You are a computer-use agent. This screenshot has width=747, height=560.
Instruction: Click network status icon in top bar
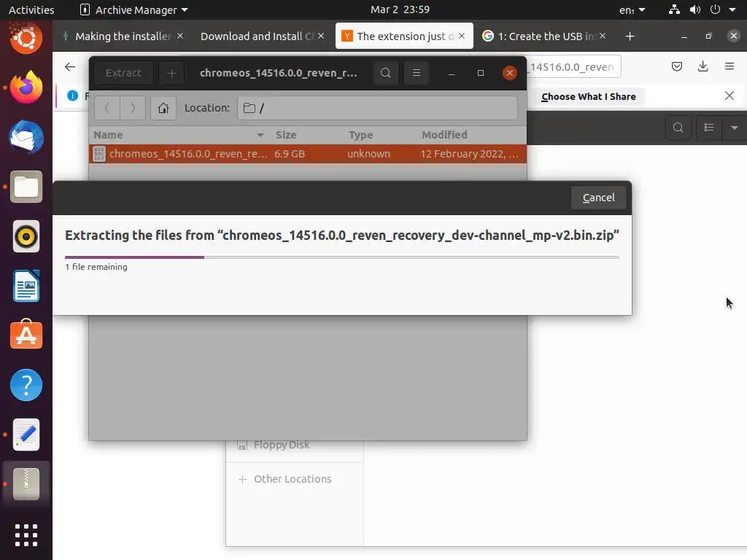click(674, 9)
